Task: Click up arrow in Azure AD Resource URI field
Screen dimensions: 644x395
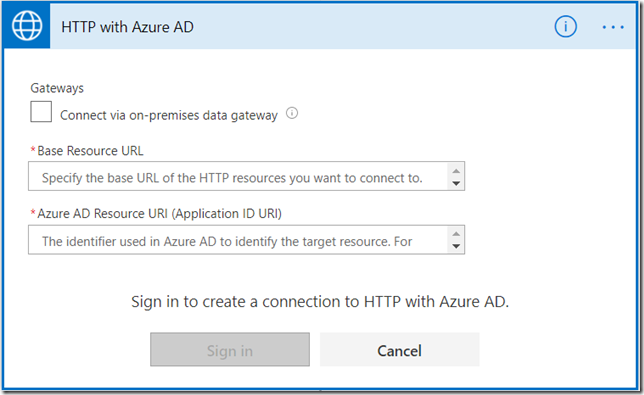Action: [456, 234]
